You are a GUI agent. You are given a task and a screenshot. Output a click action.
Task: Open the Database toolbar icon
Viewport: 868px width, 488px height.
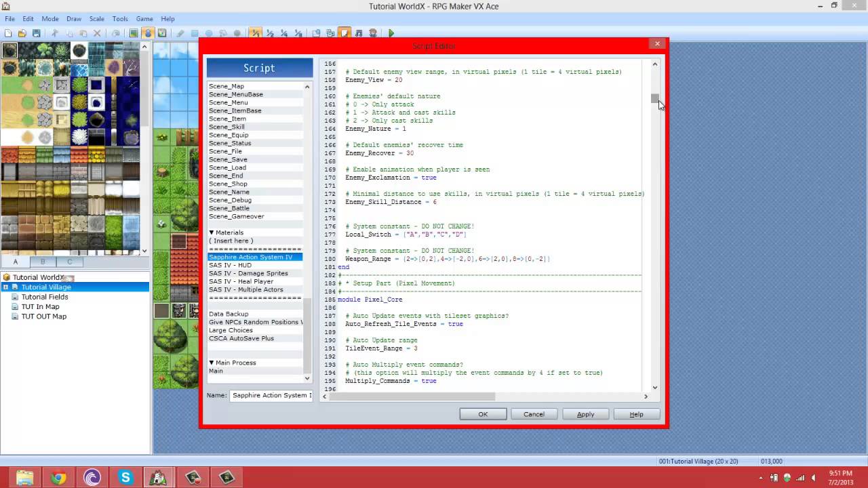(x=316, y=33)
